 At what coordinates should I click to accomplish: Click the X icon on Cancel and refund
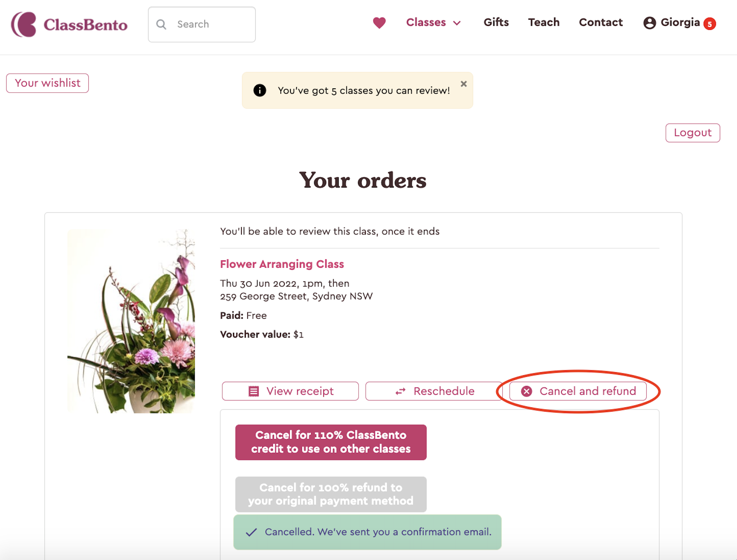pos(527,391)
